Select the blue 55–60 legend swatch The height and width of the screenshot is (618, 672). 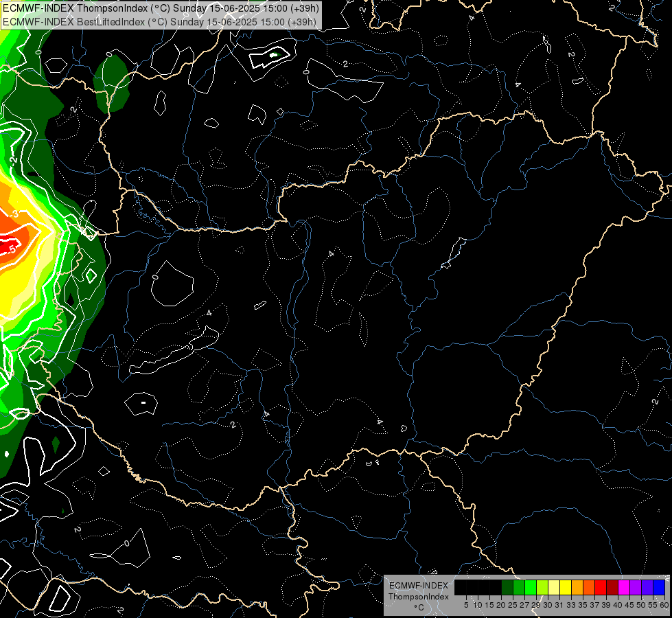pyautogui.click(x=659, y=587)
